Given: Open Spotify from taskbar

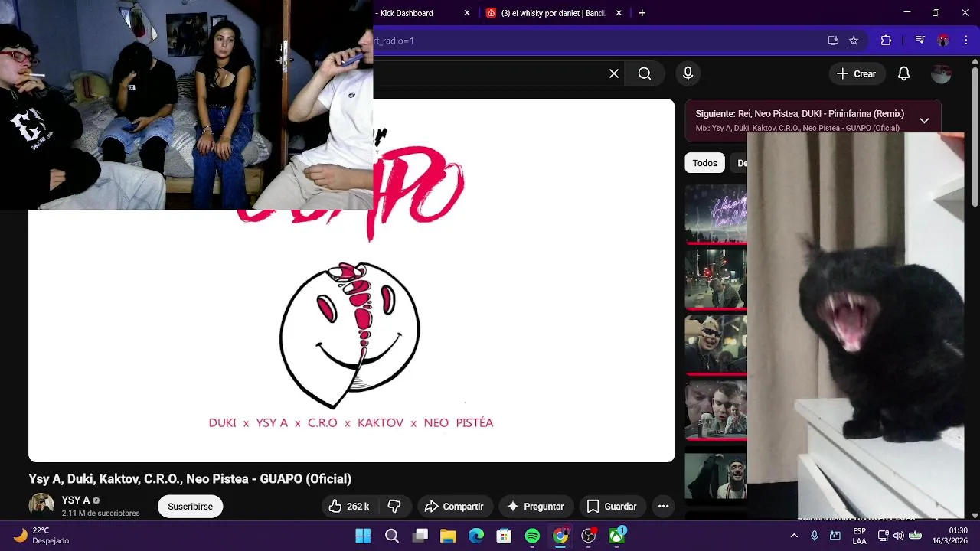Looking at the screenshot, I should pyautogui.click(x=532, y=536).
